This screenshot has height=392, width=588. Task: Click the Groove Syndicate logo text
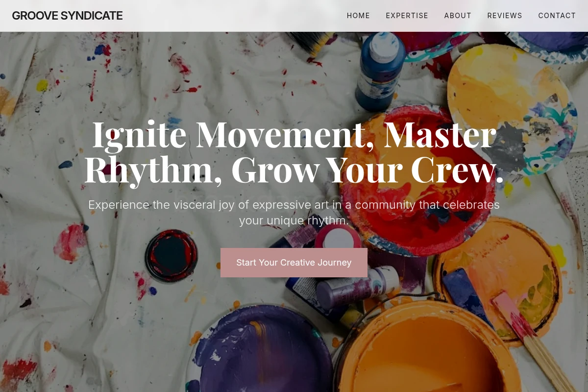point(67,16)
